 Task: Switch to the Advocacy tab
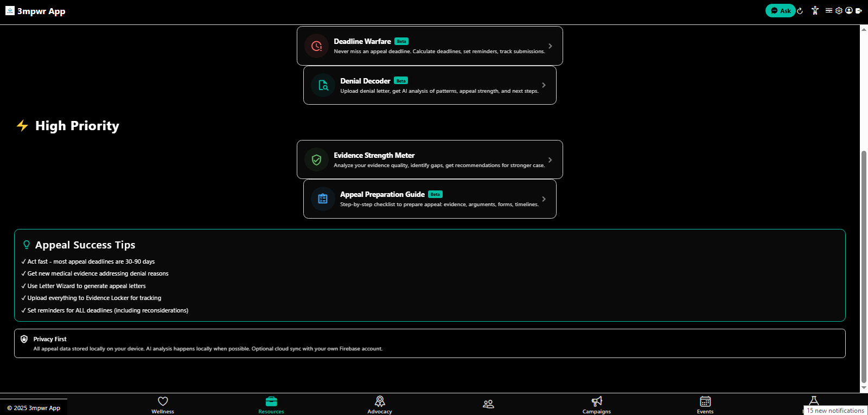[x=380, y=405]
